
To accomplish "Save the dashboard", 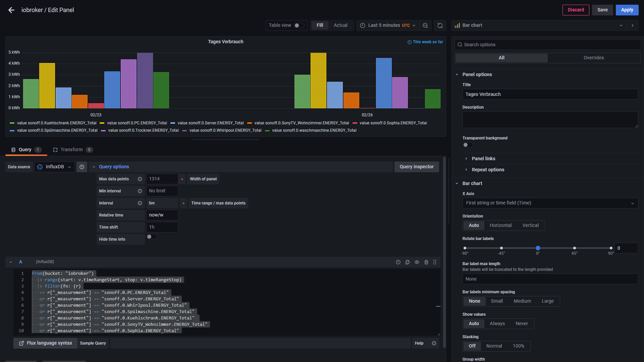I will click(x=602, y=10).
